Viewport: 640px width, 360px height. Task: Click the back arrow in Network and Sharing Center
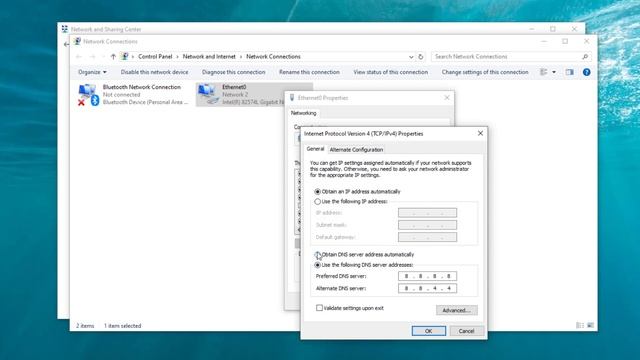67,44
